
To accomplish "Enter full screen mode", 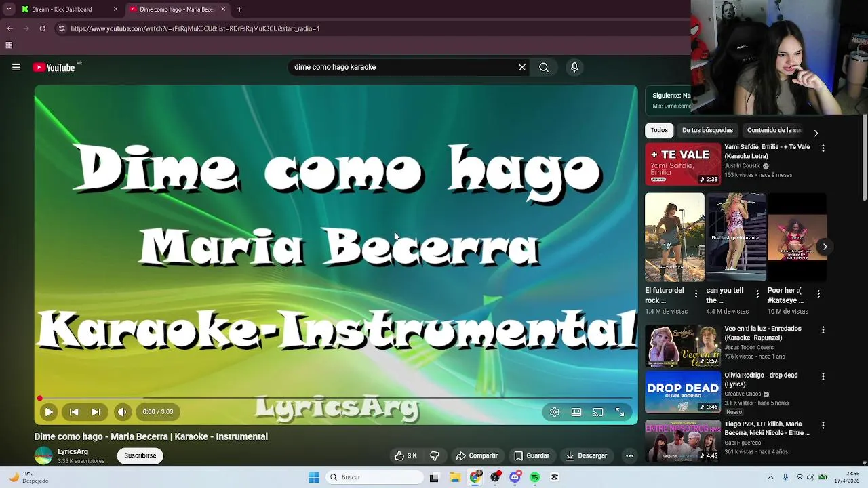I will [620, 411].
